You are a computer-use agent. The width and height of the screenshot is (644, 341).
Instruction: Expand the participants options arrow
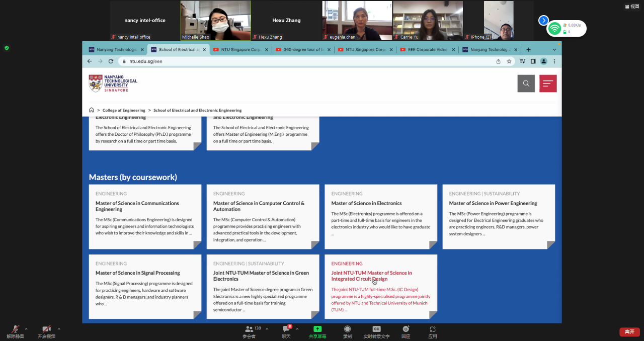click(x=267, y=329)
